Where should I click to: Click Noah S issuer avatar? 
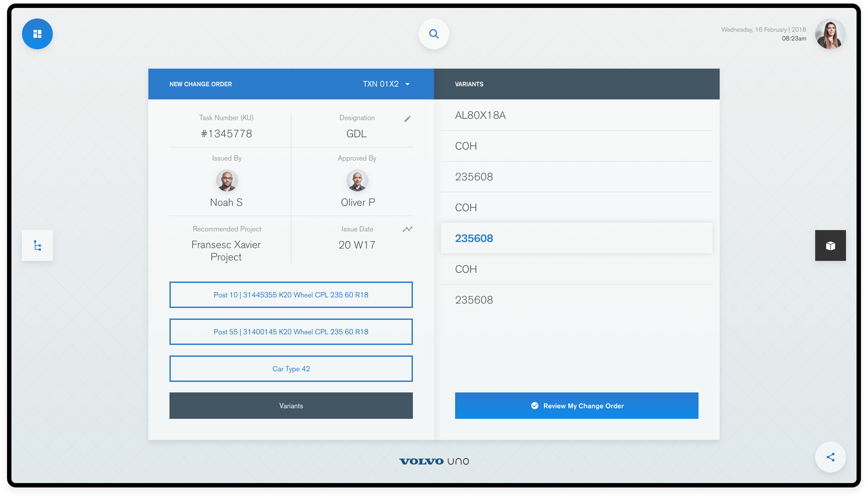click(x=227, y=181)
